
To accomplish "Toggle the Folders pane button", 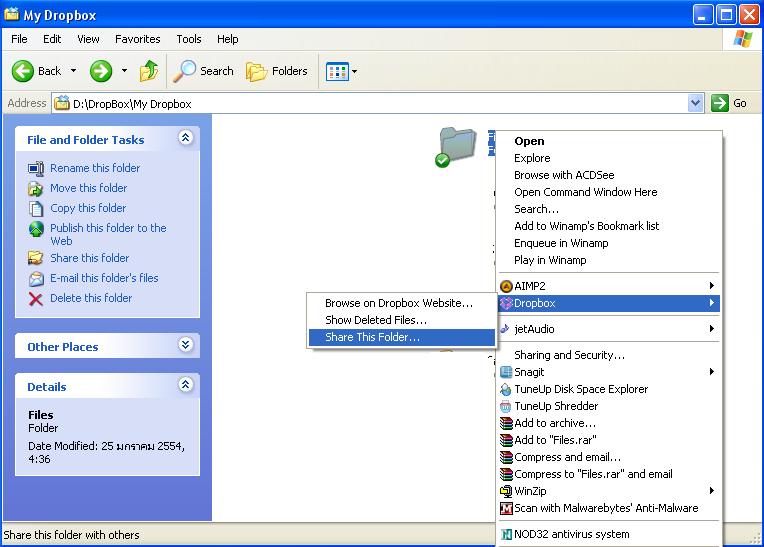I will tap(277, 71).
